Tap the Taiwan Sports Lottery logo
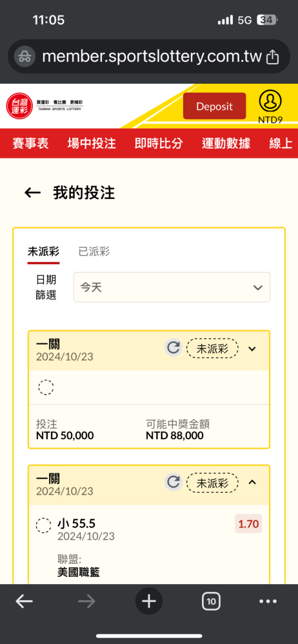Screen dimensions: 298x644 tap(45, 106)
